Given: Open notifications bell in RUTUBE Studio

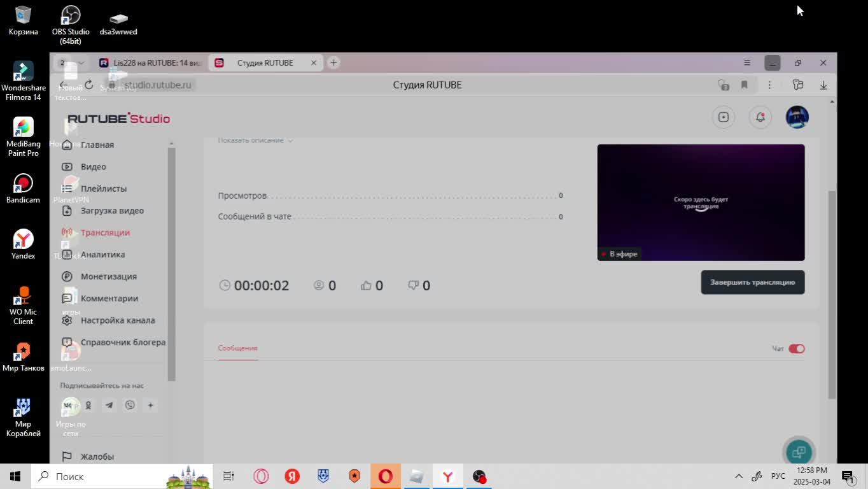Looking at the screenshot, I should [x=760, y=117].
